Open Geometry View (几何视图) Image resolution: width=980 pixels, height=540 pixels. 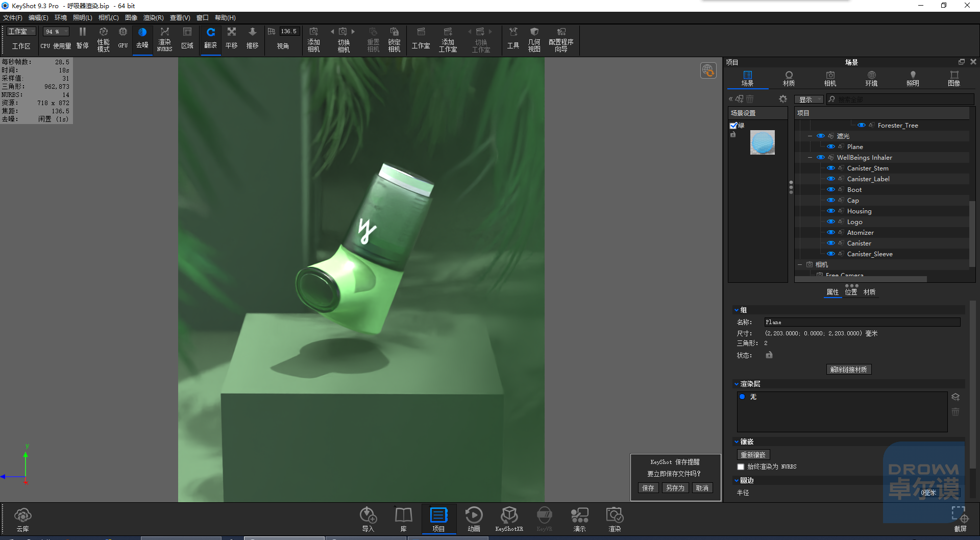click(x=534, y=39)
